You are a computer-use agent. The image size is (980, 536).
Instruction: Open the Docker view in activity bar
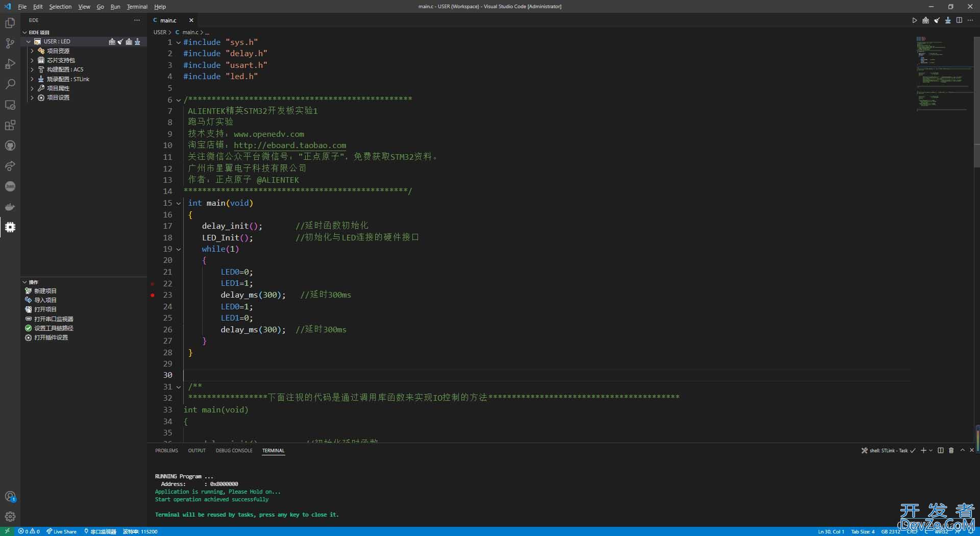[x=10, y=207]
